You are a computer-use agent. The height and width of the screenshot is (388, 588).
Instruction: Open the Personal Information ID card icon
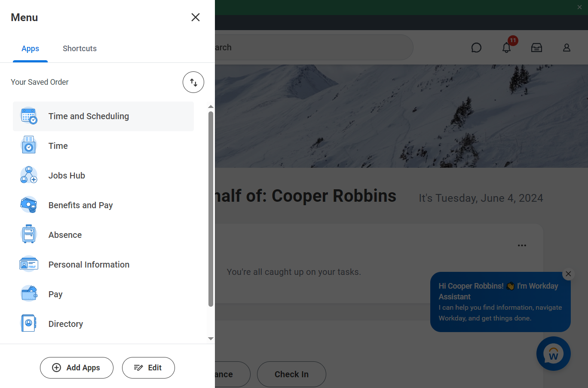click(x=29, y=265)
